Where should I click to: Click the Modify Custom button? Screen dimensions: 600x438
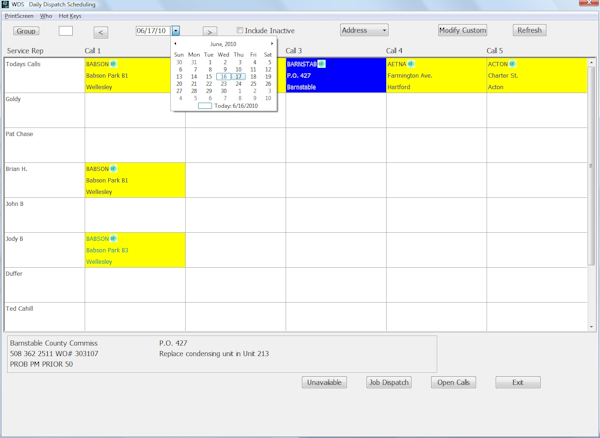click(x=462, y=31)
